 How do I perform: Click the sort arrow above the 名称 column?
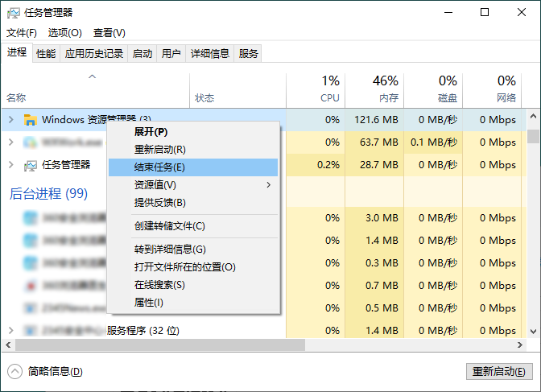(92, 76)
